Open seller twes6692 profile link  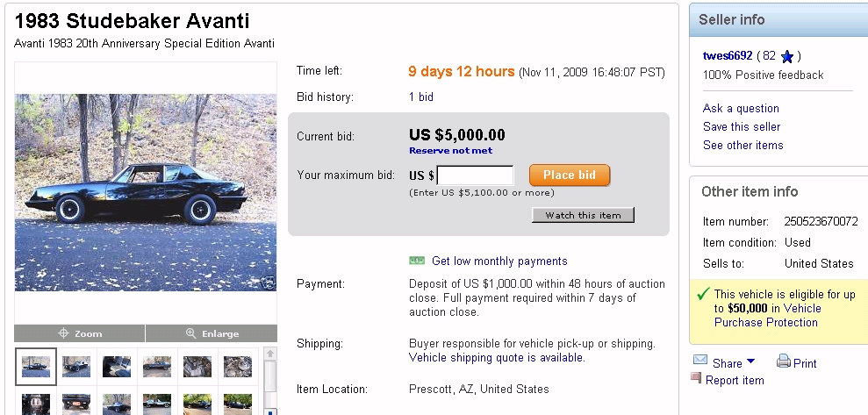(728, 56)
